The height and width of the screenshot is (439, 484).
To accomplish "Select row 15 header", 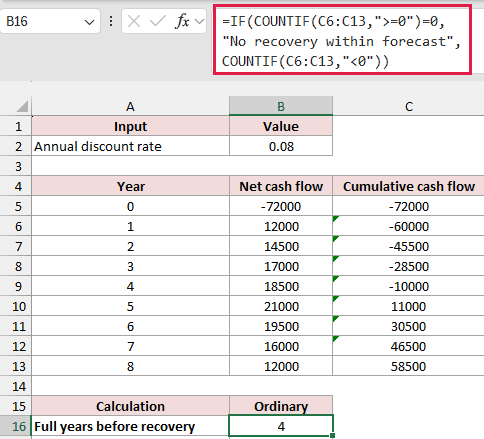I will click(x=16, y=406).
